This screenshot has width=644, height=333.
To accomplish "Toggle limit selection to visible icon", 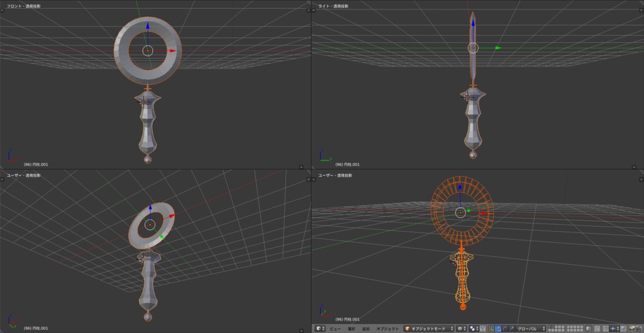I will click(482, 329).
